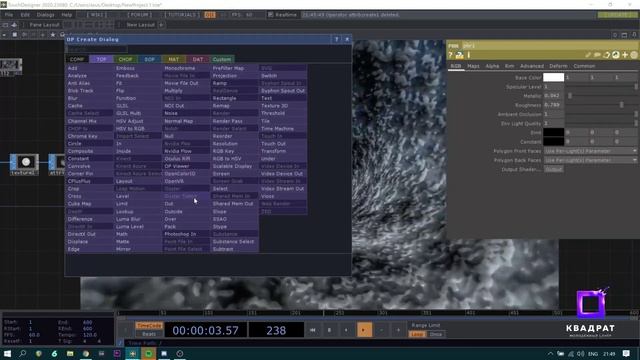Image resolution: width=640 pixels, height=360 pixels.
Task: Open the Windows Start menu
Action: (x=7, y=353)
